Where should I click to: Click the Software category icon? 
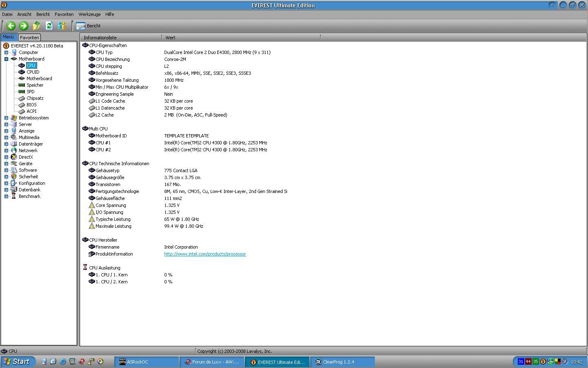[x=14, y=170]
